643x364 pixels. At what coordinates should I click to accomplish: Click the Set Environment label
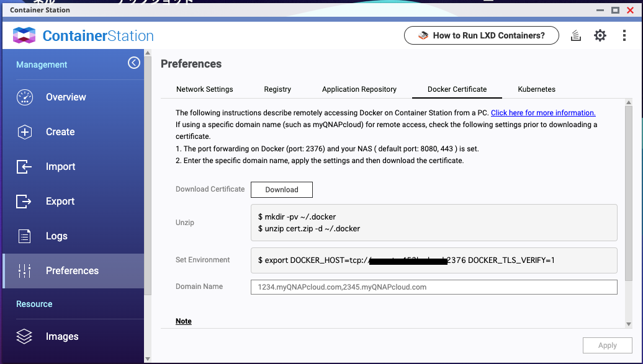click(x=202, y=260)
